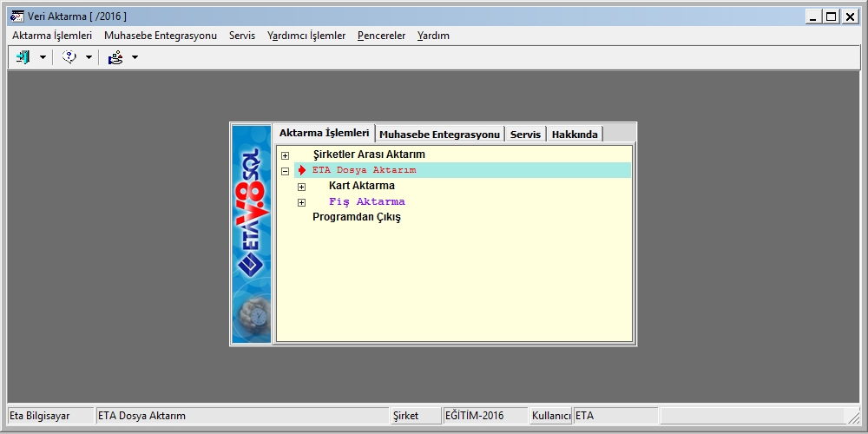868x434 pixels.
Task: Click the Veri Aktarma title bar app icon
Action: tap(16, 16)
